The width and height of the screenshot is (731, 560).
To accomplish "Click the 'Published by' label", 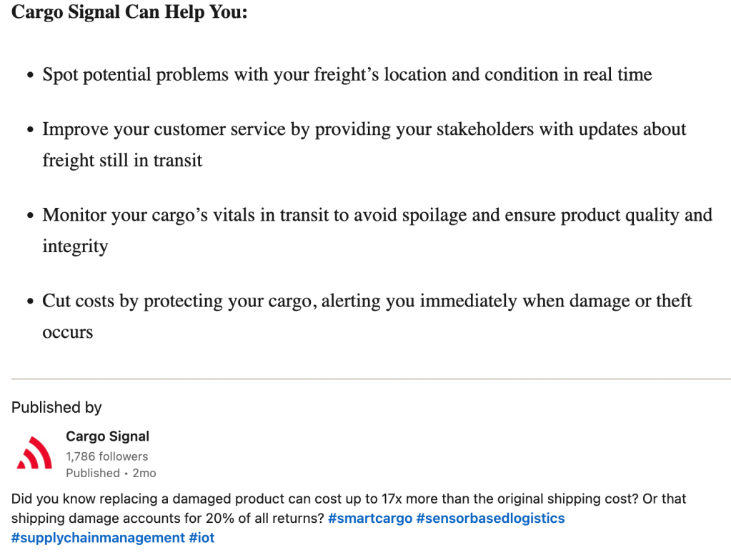I will 56,407.
